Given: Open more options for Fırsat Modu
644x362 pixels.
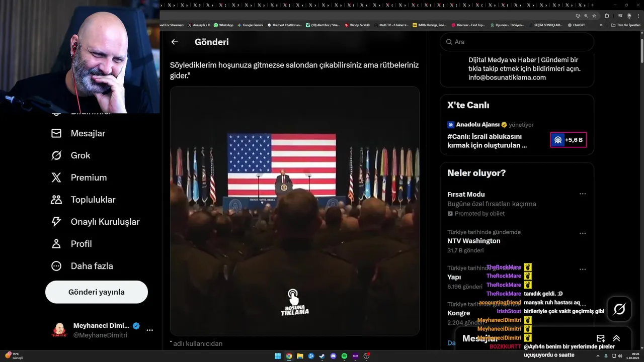Looking at the screenshot, I should [x=582, y=194].
